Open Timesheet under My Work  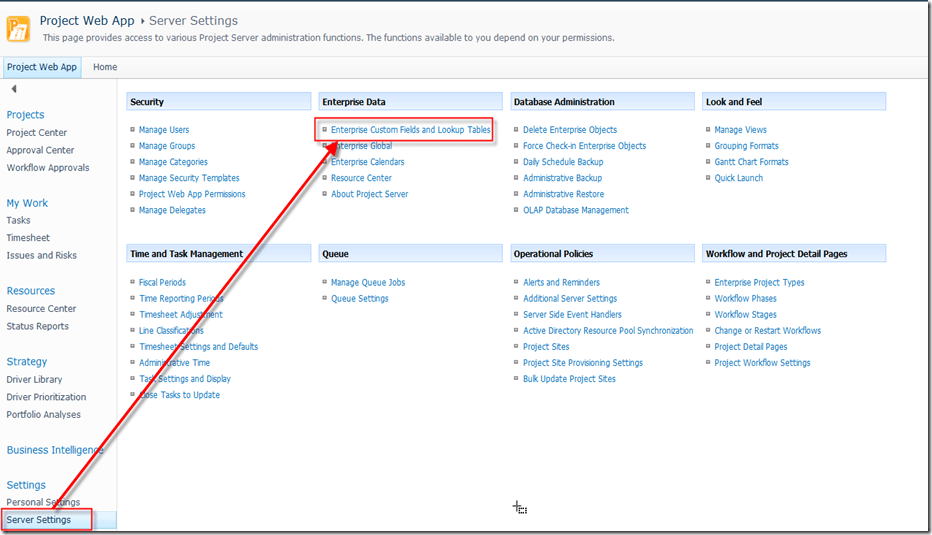coord(28,238)
